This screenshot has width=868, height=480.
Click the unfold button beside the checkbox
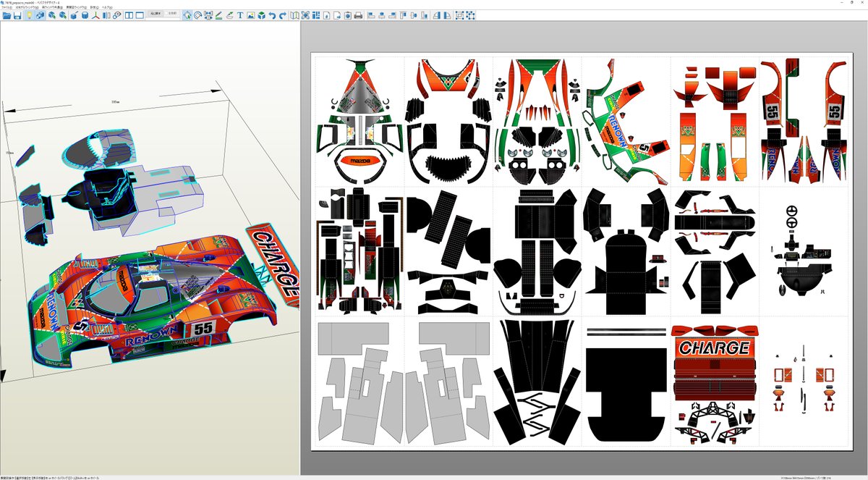[156, 14]
